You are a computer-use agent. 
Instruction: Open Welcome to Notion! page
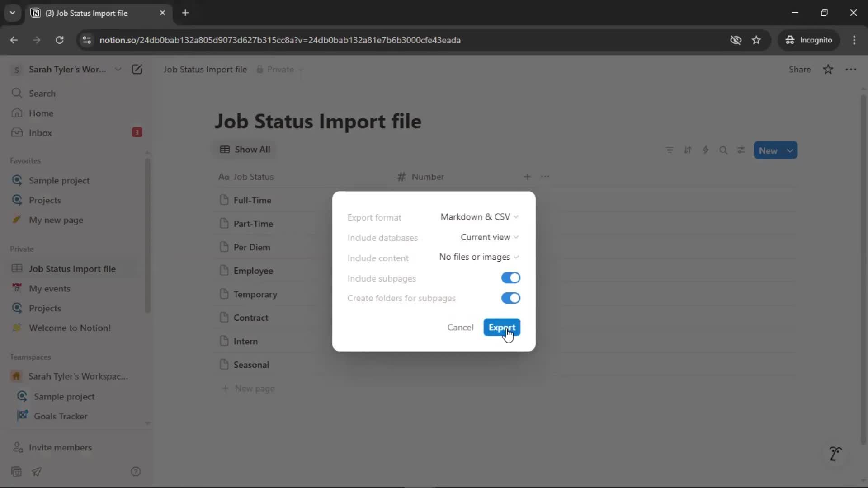[70, 328]
